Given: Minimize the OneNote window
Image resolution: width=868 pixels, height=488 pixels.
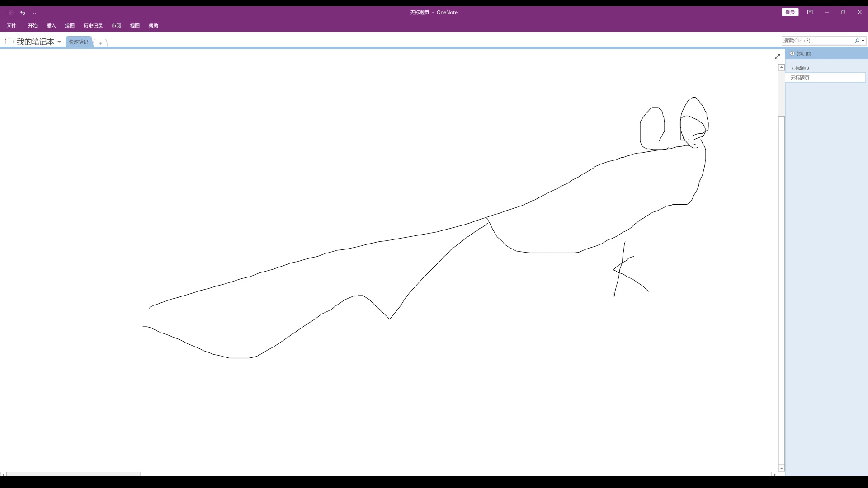Looking at the screenshot, I should point(826,12).
